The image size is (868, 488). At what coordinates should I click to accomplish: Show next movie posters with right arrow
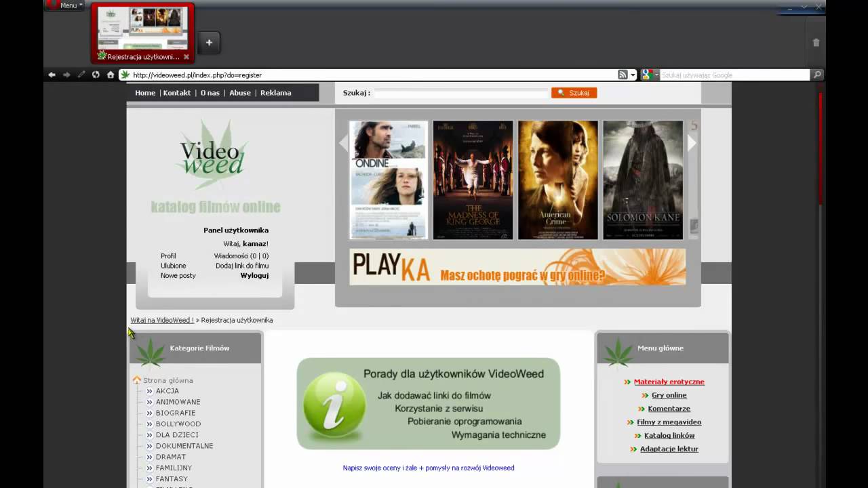[692, 143]
